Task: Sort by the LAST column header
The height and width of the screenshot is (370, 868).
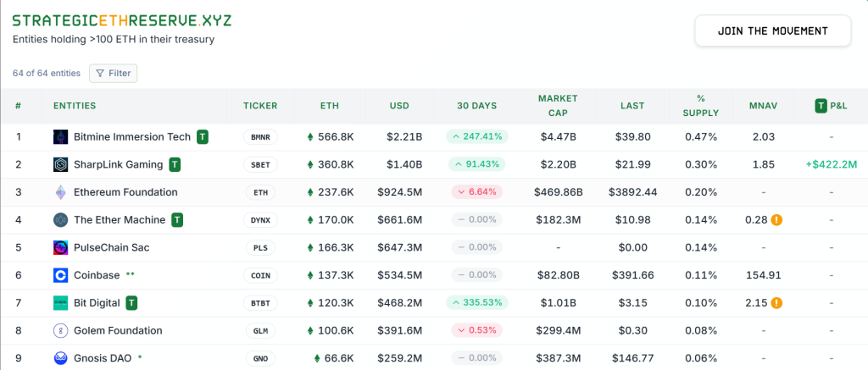Action: [632, 106]
